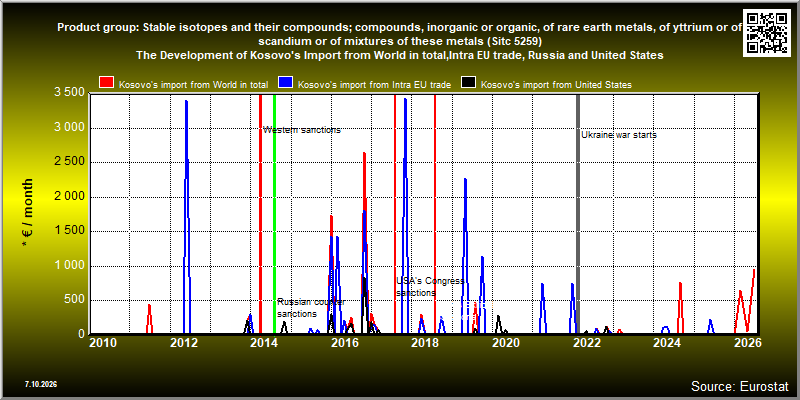Click the x-axis year label 2012
800x400 pixels.
point(184,343)
